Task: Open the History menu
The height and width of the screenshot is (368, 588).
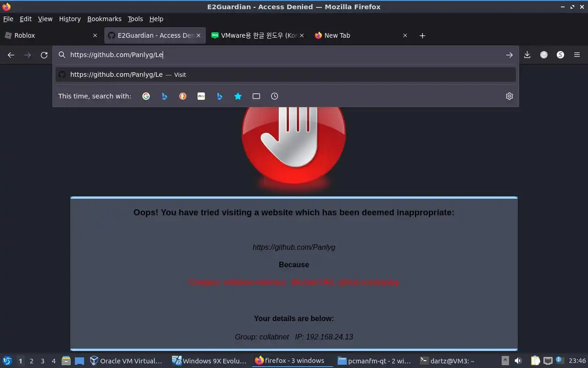Action: tap(70, 19)
